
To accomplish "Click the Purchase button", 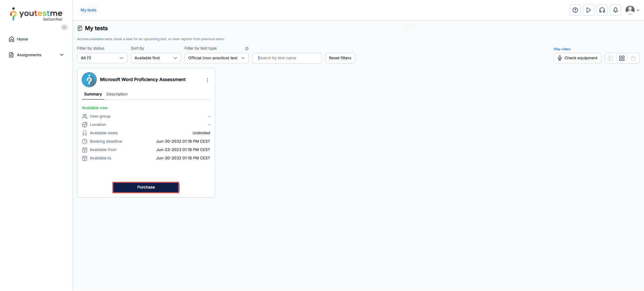I will (146, 187).
